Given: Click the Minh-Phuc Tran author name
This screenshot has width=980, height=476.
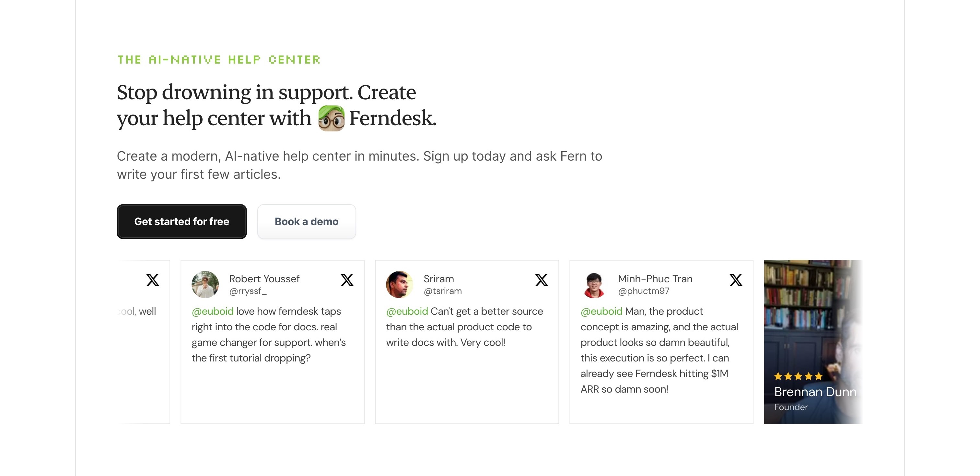Looking at the screenshot, I should pyautogui.click(x=655, y=279).
